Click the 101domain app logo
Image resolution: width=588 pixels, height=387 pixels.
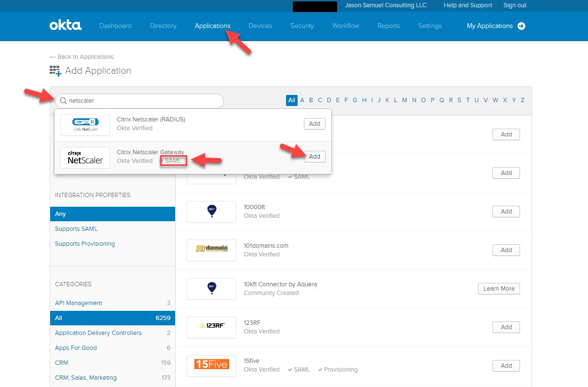[211, 250]
